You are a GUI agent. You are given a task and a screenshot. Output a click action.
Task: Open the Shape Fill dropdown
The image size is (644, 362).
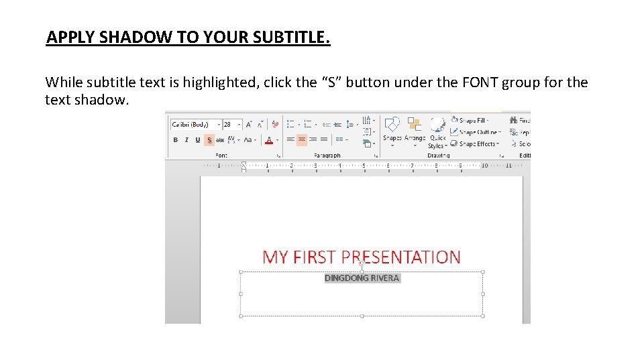(x=470, y=120)
